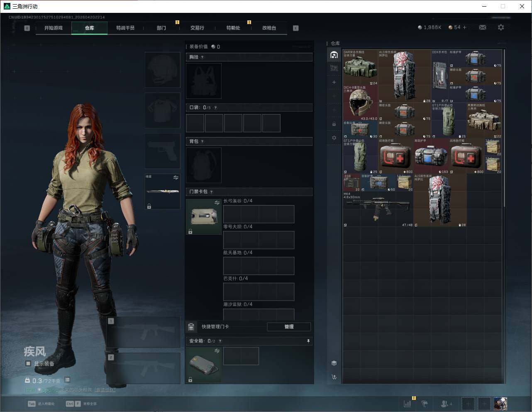This screenshot has width=532, height=412.
Task: Pin the safe box panel
Action: coord(308,341)
